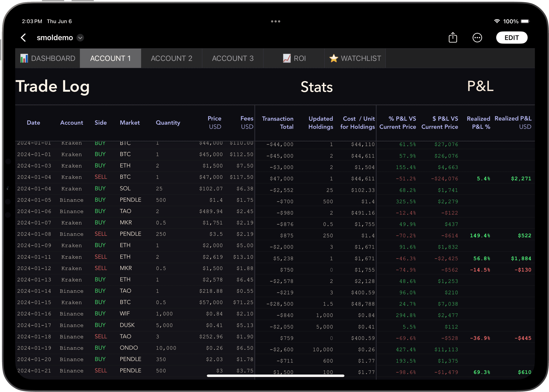Click quantity cell 10,000

tap(166, 348)
